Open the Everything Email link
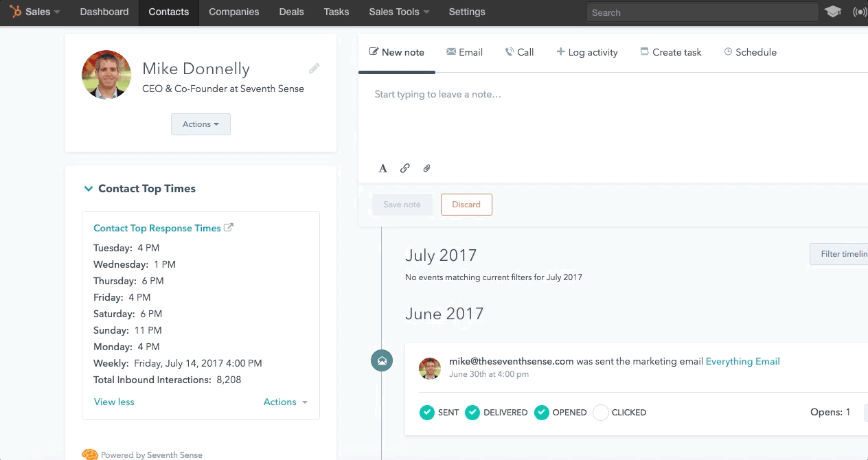 (x=742, y=361)
